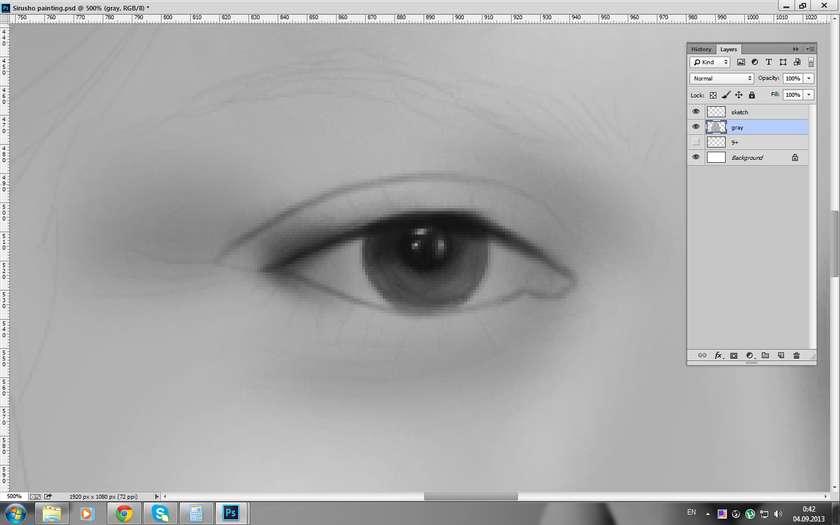
Task: Switch to the History tab
Action: (x=701, y=49)
